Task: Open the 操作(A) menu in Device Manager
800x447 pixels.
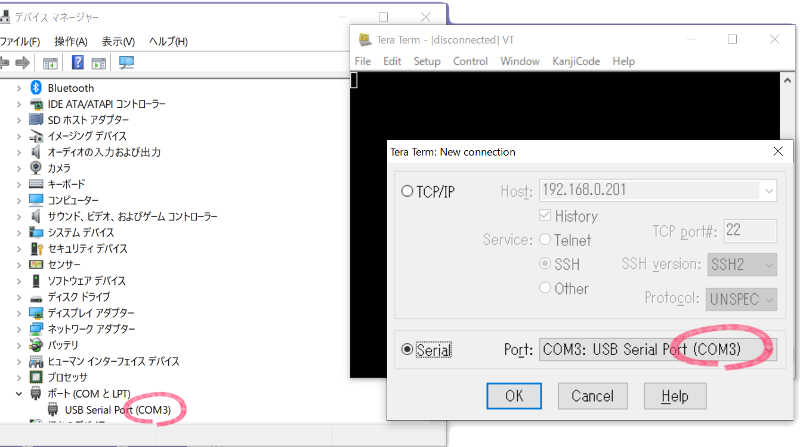Action: coord(71,41)
